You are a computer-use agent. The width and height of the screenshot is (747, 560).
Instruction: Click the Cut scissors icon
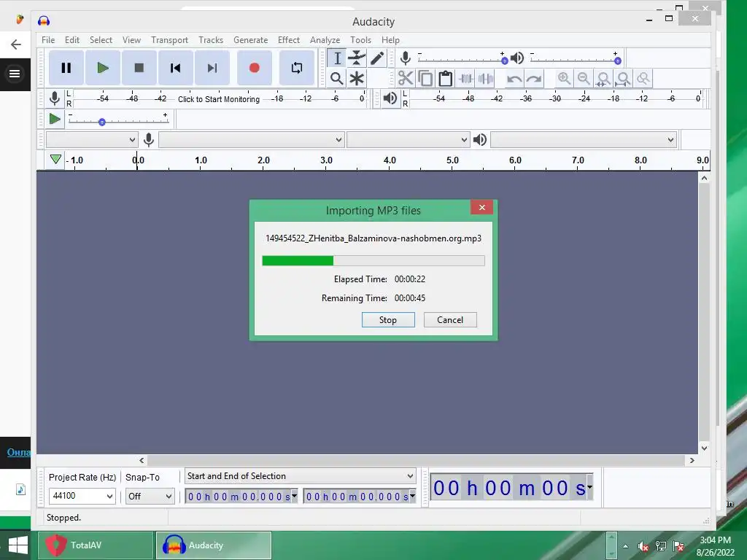point(406,78)
